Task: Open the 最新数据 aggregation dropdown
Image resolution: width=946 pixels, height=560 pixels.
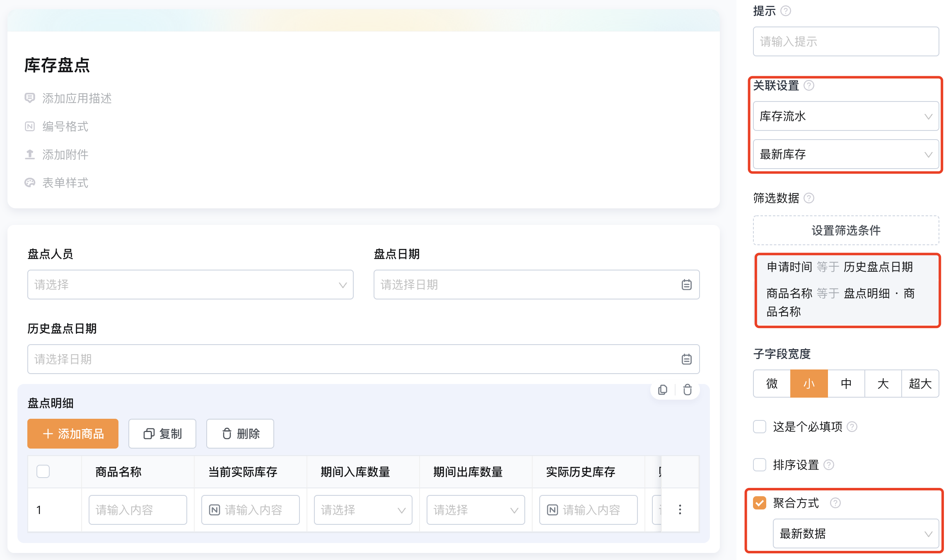Action: click(856, 534)
